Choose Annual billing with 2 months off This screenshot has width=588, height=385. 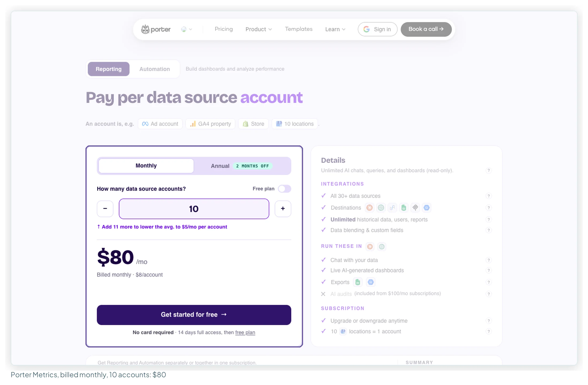pyautogui.click(x=242, y=166)
